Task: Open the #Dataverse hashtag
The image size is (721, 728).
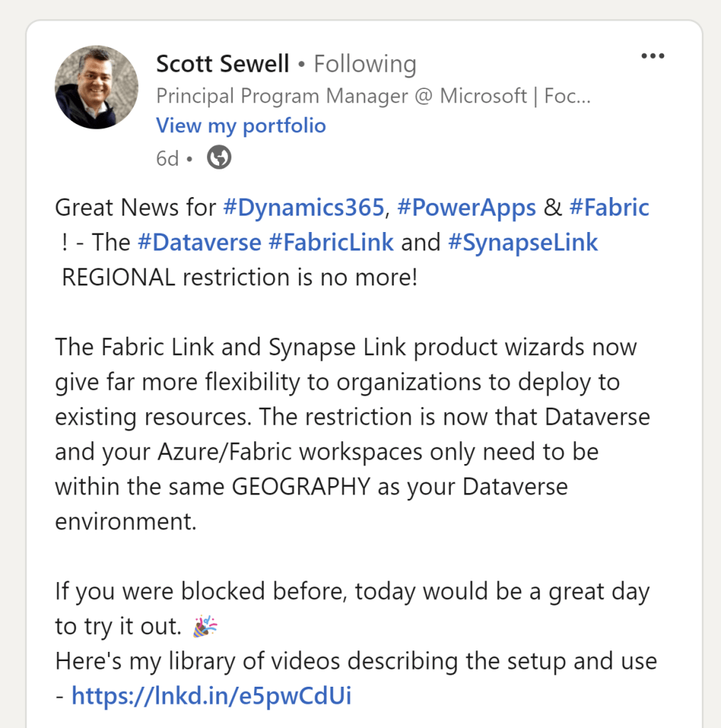Action: coord(199,243)
